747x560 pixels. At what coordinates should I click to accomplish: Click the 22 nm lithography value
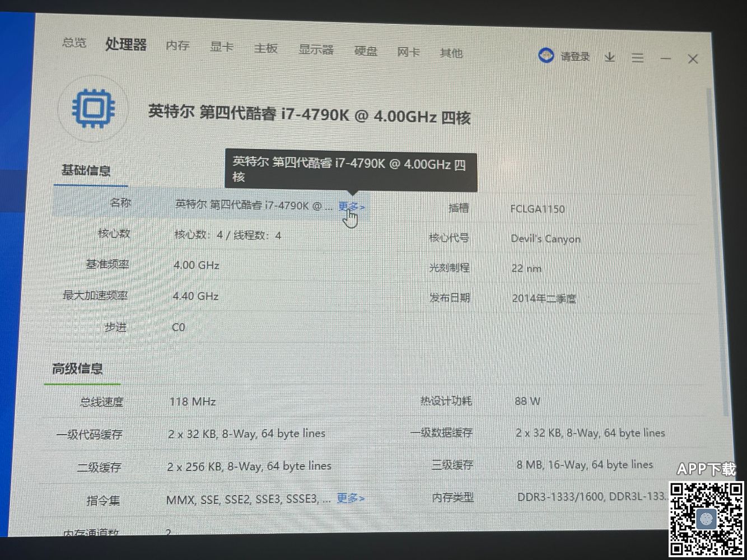[526, 268]
